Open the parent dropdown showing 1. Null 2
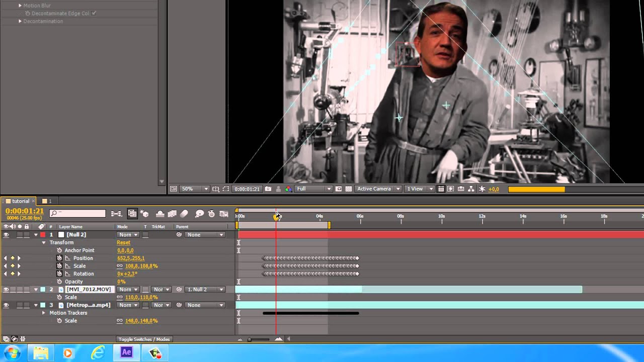 point(205,290)
